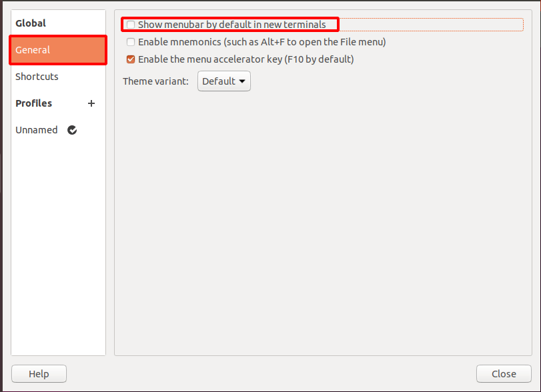Click the "Show menubar by default" label text
Viewport: 541px width, 392px height.
pos(231,25)
